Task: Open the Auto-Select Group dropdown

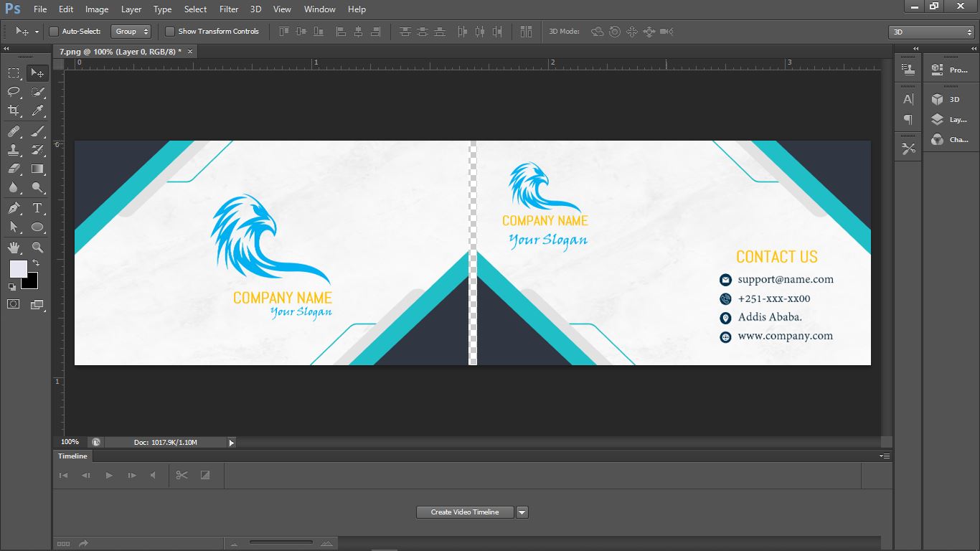Action: (131, 32)
